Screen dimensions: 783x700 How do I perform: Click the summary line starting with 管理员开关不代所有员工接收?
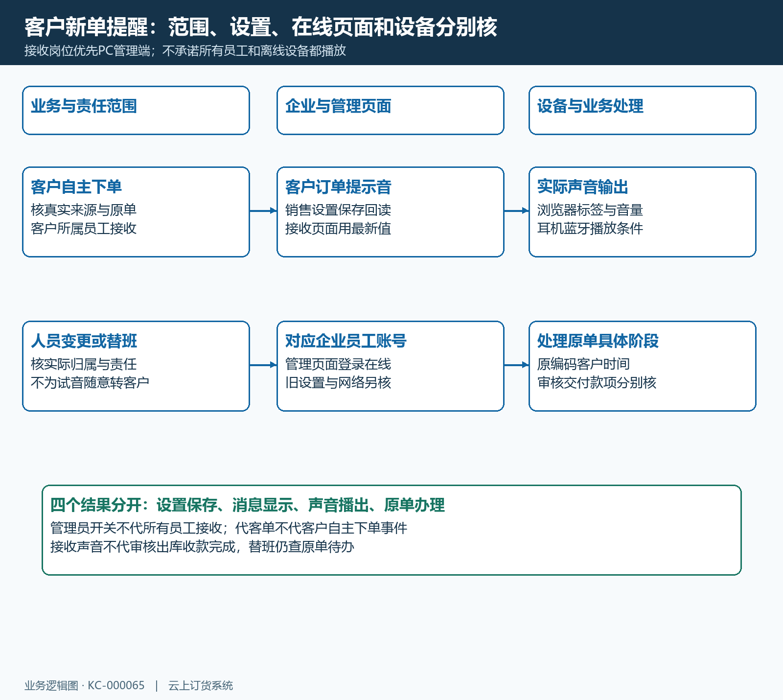(229, 528)
